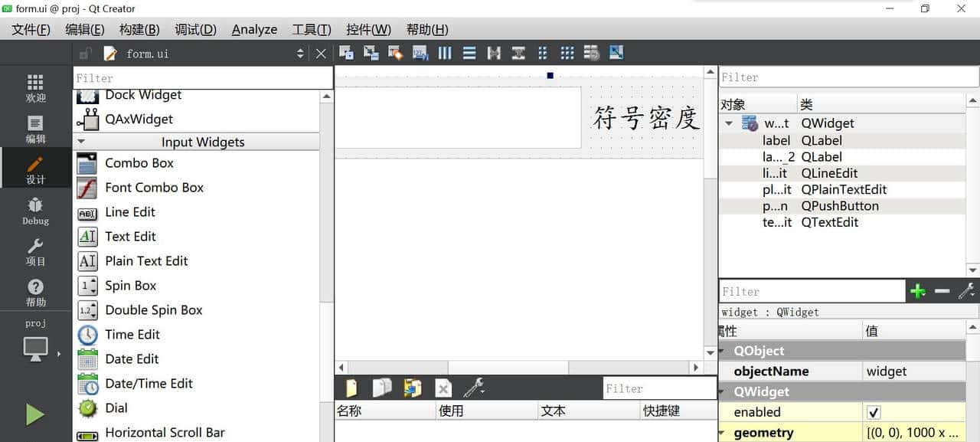
Task: Apply Lay Out Horizontally on the form
Action: coord(445,53)
